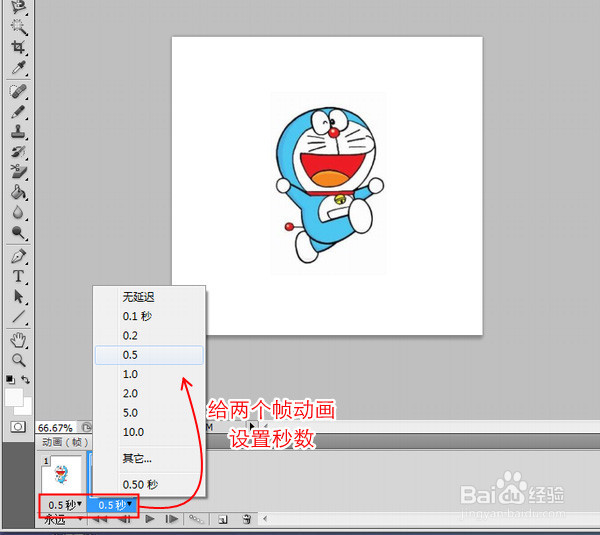Play the frame animation
Screen dimensions: 600x535
[x=150, y=519]
